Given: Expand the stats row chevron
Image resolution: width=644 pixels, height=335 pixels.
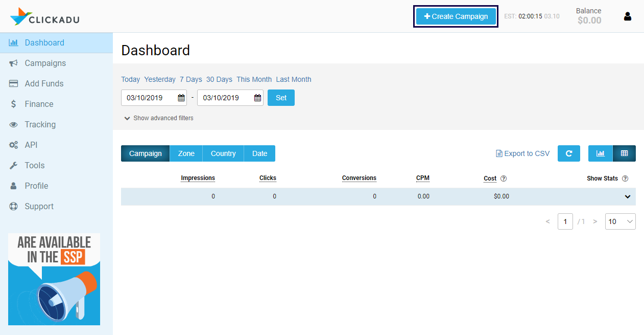Looking at the screenshot, I should (627, 196).
